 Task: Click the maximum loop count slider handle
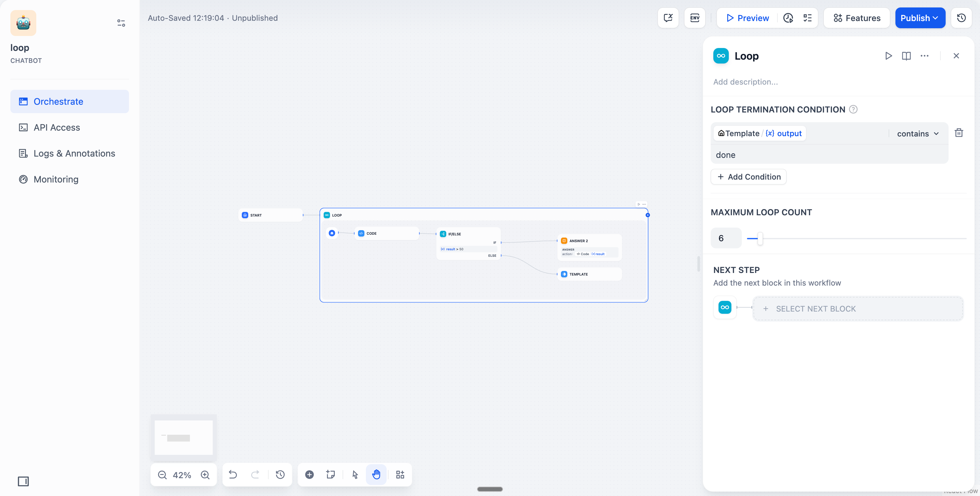tap(760, 238)
